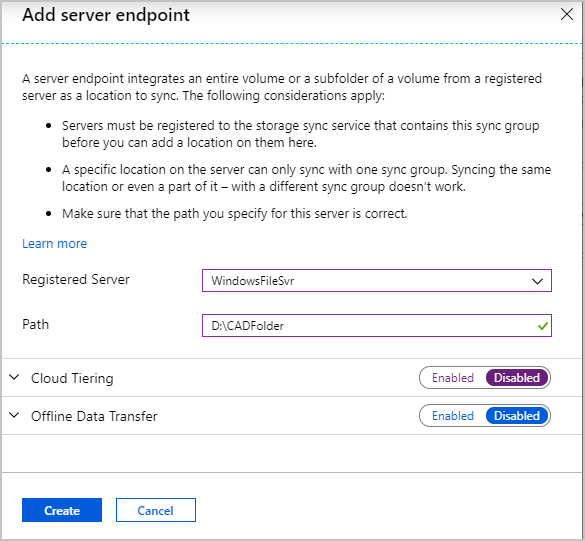
Task: Click the 'Make sure that the path' bullet
Action: pos(235,214)
